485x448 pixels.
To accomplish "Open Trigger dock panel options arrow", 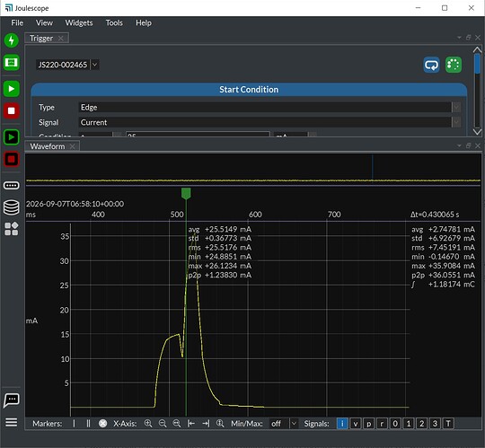I will coord(459,38).
